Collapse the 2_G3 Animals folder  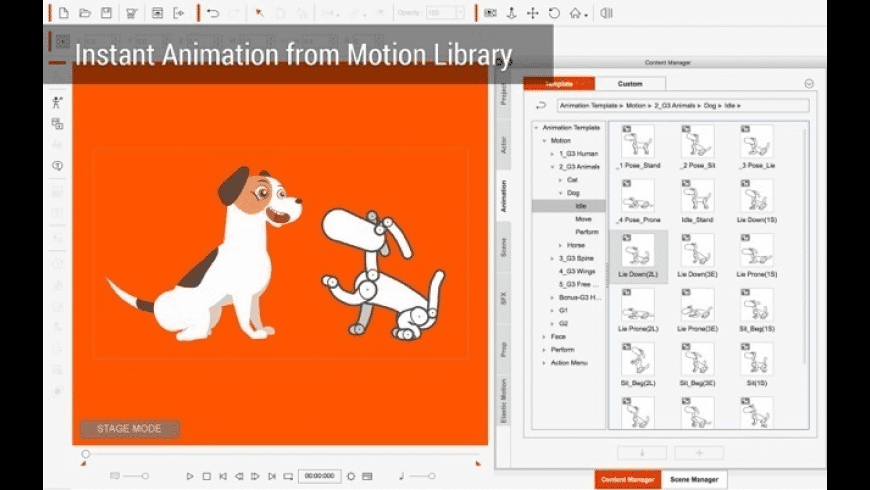point(552,167)
